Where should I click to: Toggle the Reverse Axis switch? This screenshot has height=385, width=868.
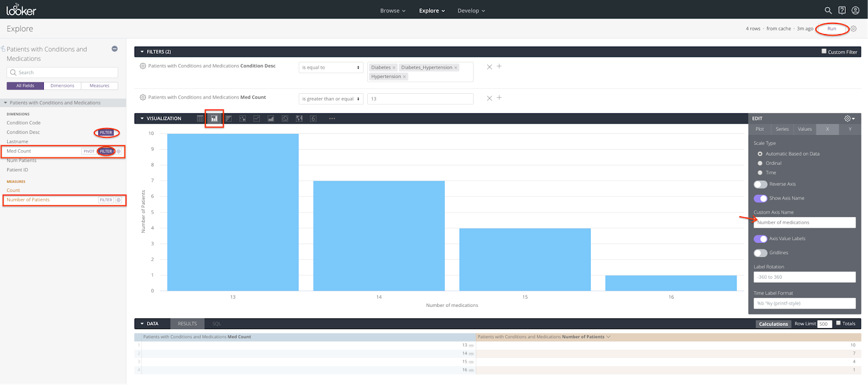(x=761, y=184)
